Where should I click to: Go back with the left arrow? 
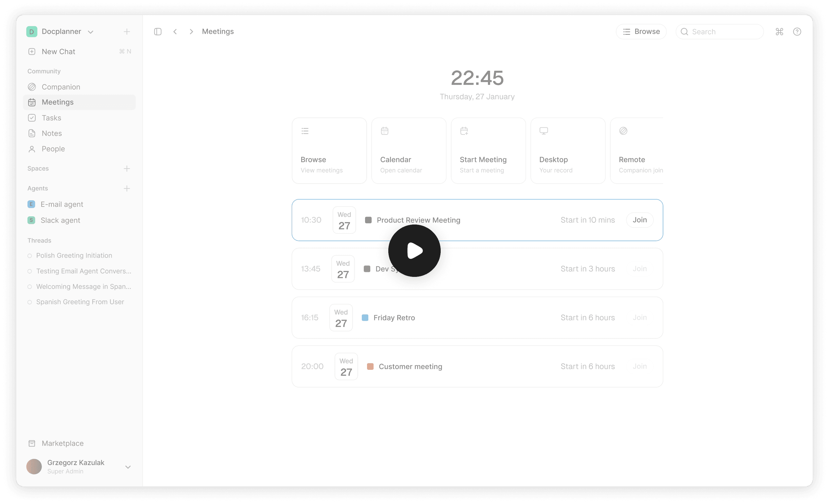click(175, 32)
